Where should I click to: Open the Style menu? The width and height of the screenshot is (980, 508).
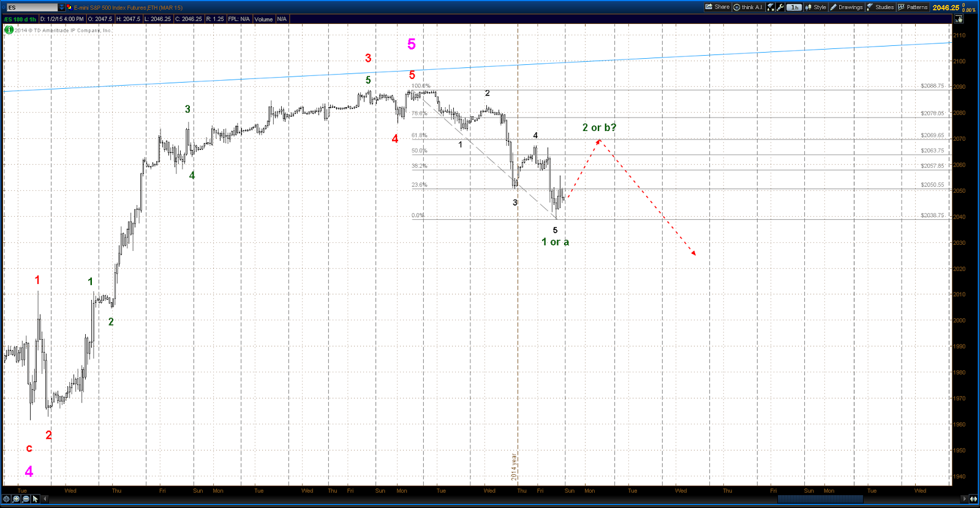point(815,7)
